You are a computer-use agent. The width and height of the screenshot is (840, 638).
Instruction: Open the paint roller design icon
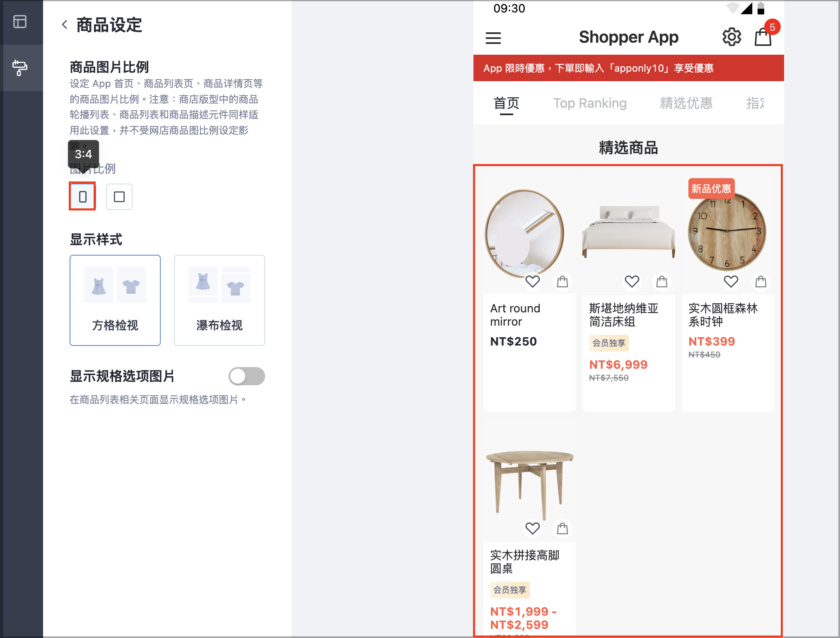point(20,68)
